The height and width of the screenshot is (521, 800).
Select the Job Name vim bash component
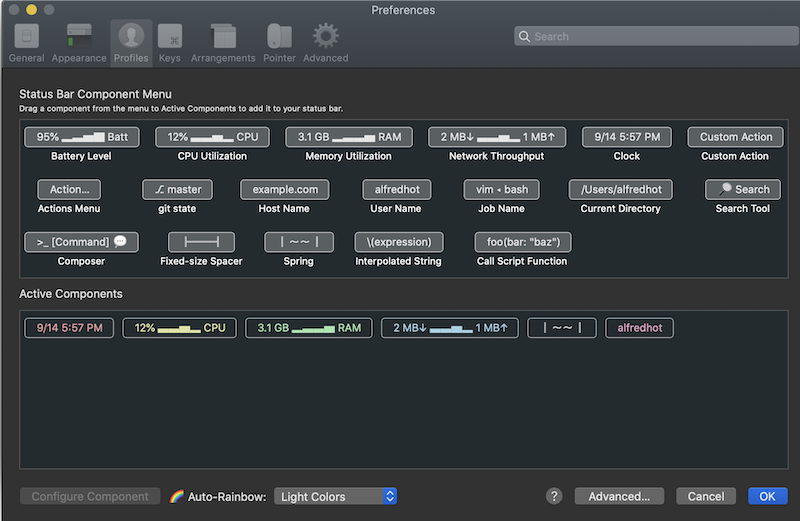501,189
